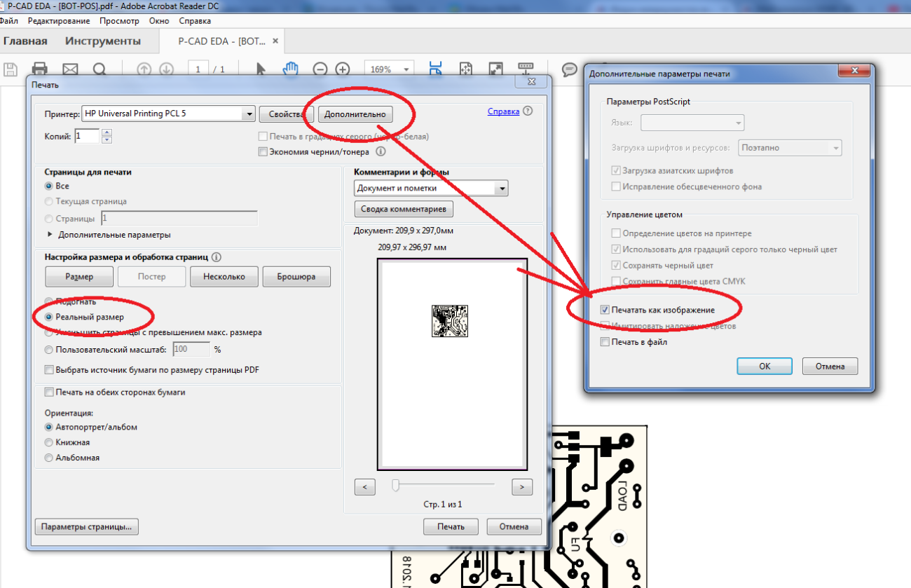911x588 pixels.
Task: Click the Свойства printer button
Action: pos(286,114)
